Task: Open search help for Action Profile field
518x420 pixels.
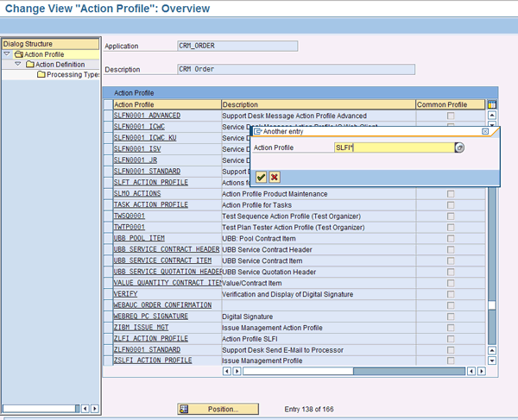Action: (459, 147)
